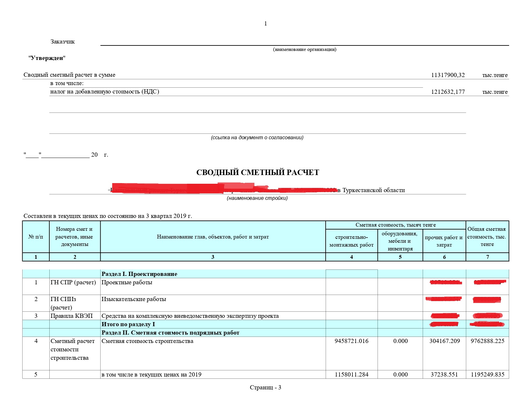
Task: Click 'прочих работ и затрат' header
Action: click(444, 241)
